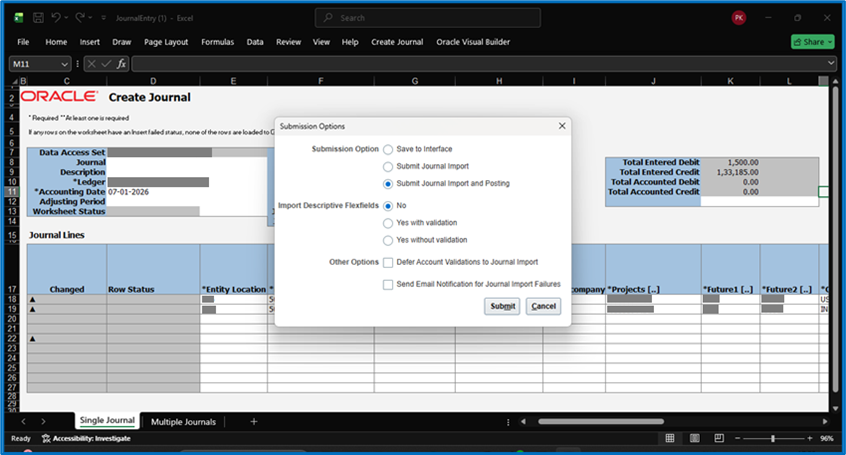Open the Home ribbon tab
The image size is (846, 455).
56,42
